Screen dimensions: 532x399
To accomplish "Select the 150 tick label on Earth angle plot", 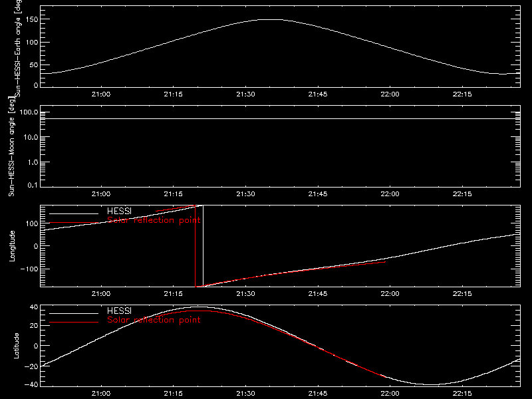I will click(x=31, y=19).
